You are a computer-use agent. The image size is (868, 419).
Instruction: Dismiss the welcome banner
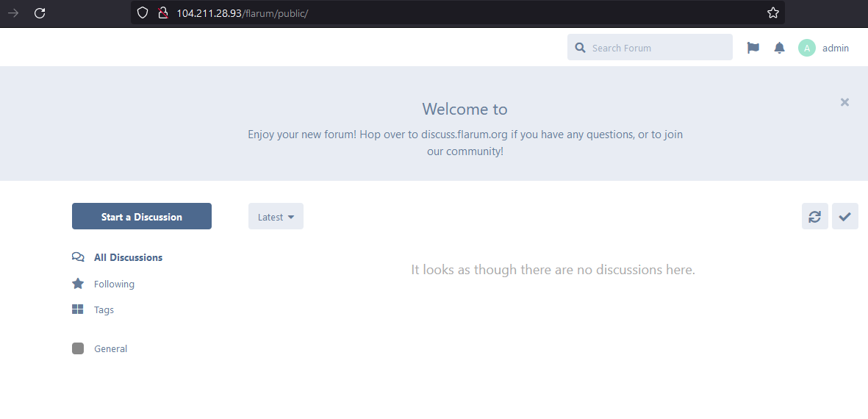pos(844,102)
